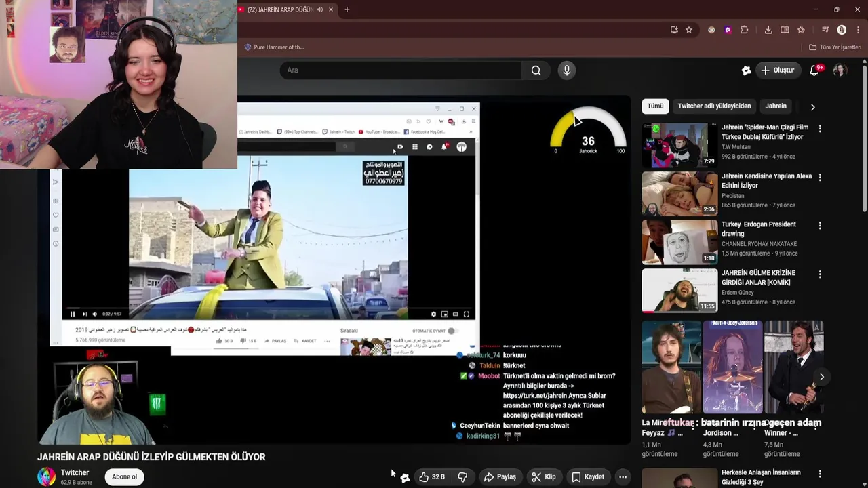Subscribe with the Abone ol button
Image resolution: width=868 pixels, height=488 pixels.
(124, 476)
